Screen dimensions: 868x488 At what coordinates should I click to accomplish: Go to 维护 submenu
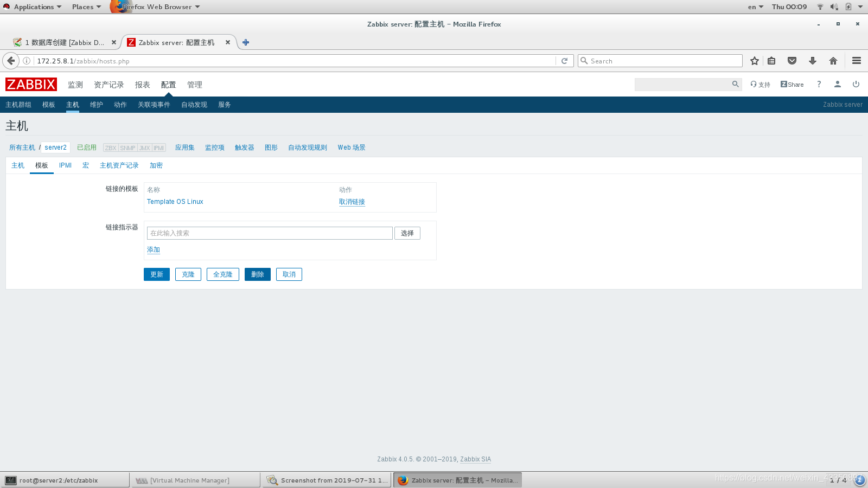pyautogui.click(x=97, y=105)
